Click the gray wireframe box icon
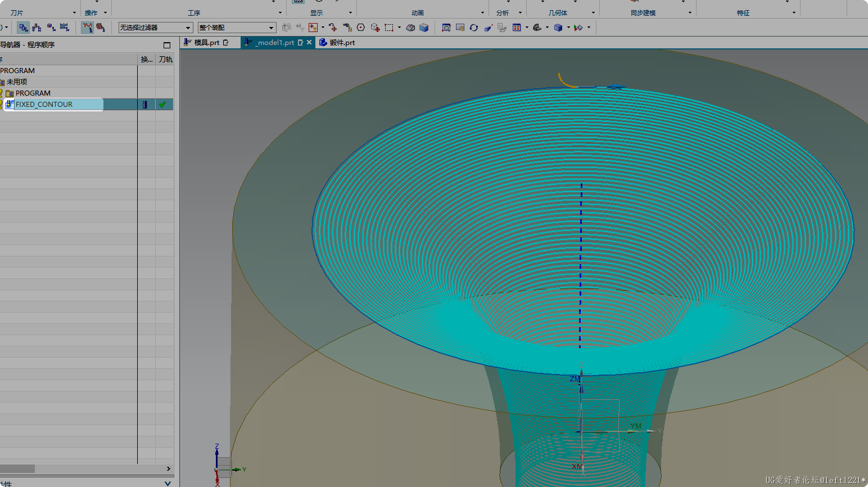The width and height of the screenshot is (868, 487). click(411, 28)
